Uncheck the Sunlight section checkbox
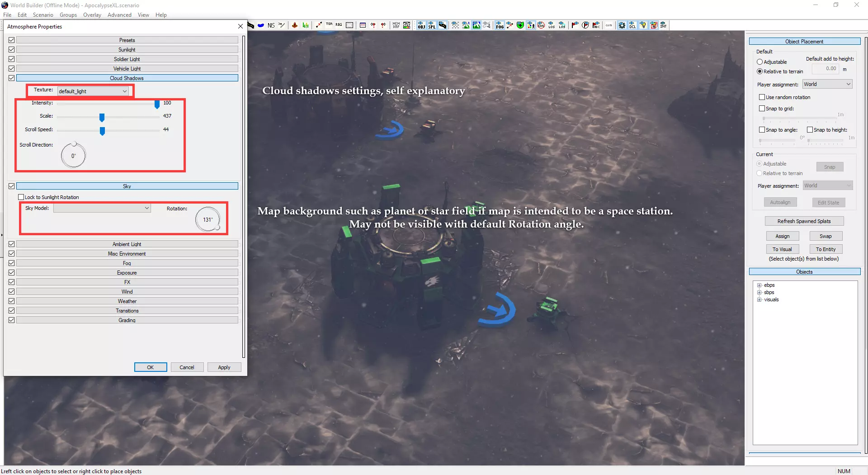The image size is (868, 475). tap(12, 50)
